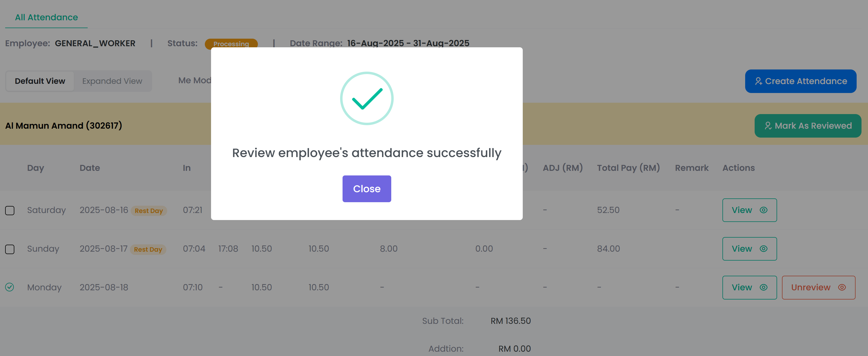Click the Date column header
Screen dimensions: 868x356
[x=90, y=168]
